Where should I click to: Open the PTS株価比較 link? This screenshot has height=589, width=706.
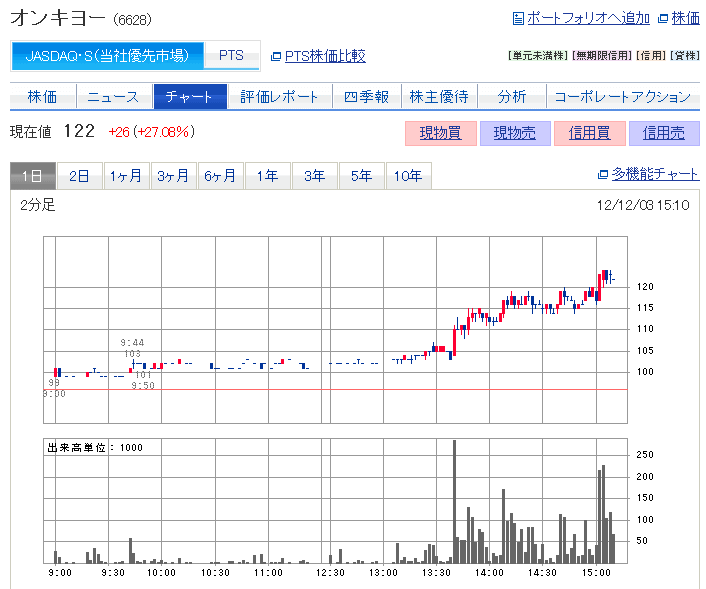pos(325,56)
